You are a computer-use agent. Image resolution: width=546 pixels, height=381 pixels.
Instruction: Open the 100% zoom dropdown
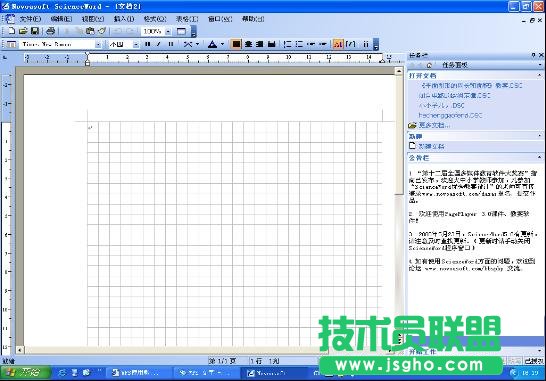click(168, 32)
